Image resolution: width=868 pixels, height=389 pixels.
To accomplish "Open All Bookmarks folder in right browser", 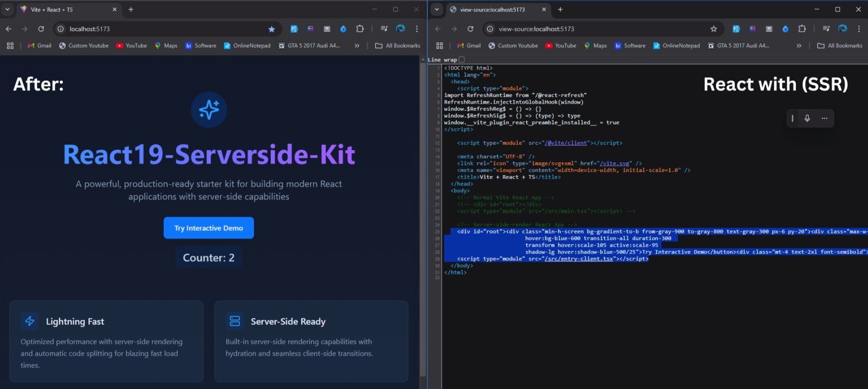I will [840, 46].
